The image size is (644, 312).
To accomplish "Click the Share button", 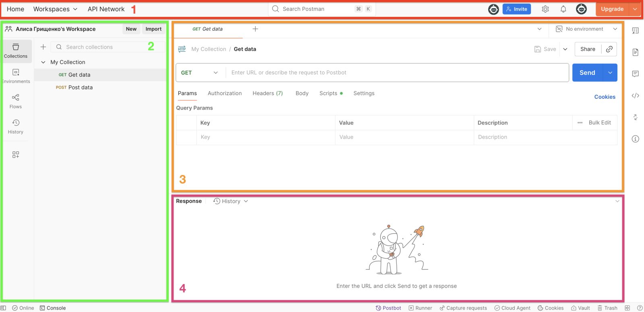I will (588, 49).
